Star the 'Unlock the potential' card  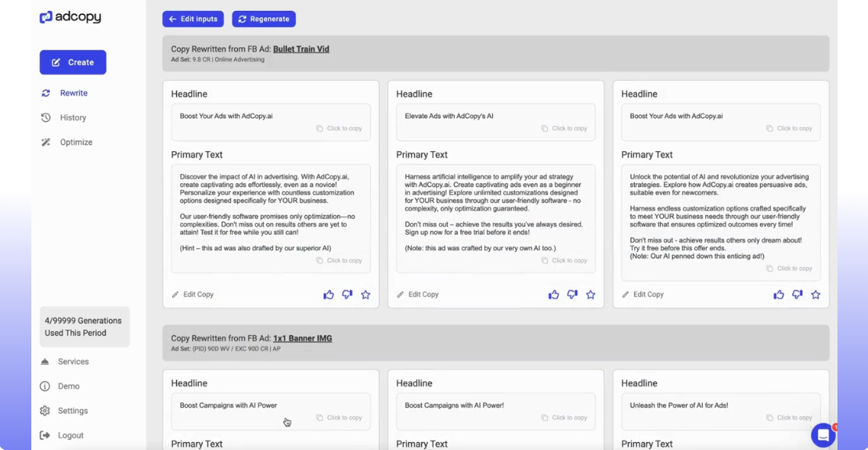click(816, 294)
